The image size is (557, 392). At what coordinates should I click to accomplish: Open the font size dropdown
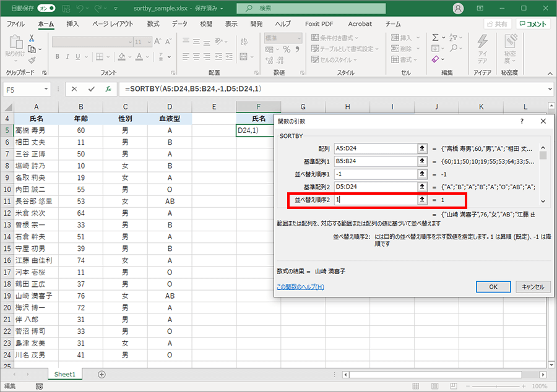pos(149,42)
